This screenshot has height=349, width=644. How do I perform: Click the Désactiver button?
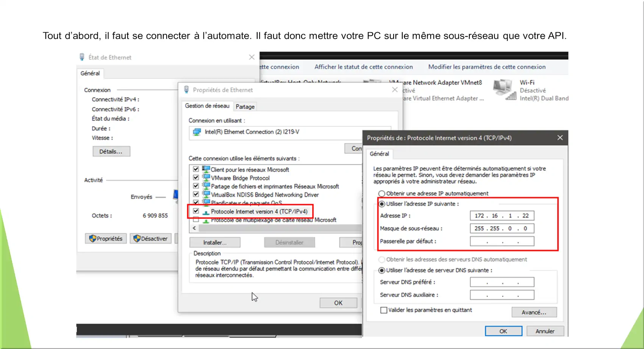tap(151, 239)
